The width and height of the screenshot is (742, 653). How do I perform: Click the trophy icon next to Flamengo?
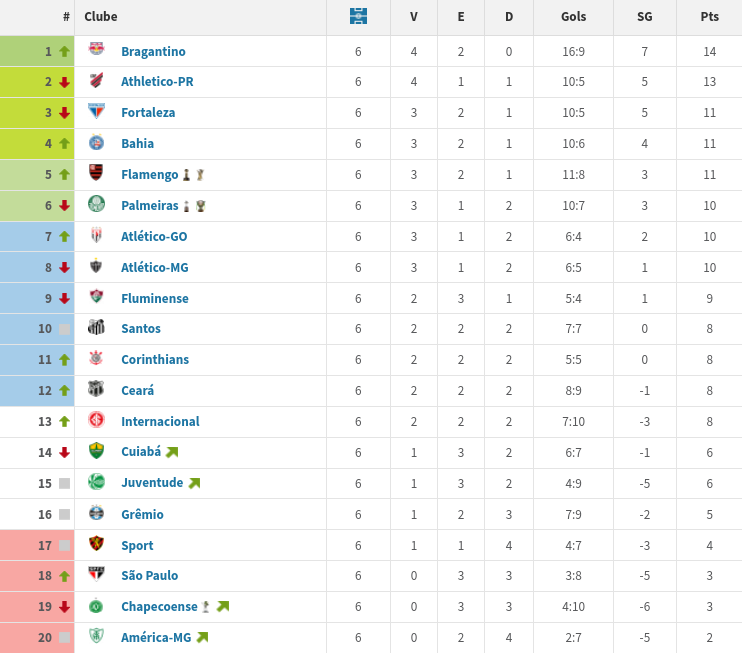click(200, 175)
